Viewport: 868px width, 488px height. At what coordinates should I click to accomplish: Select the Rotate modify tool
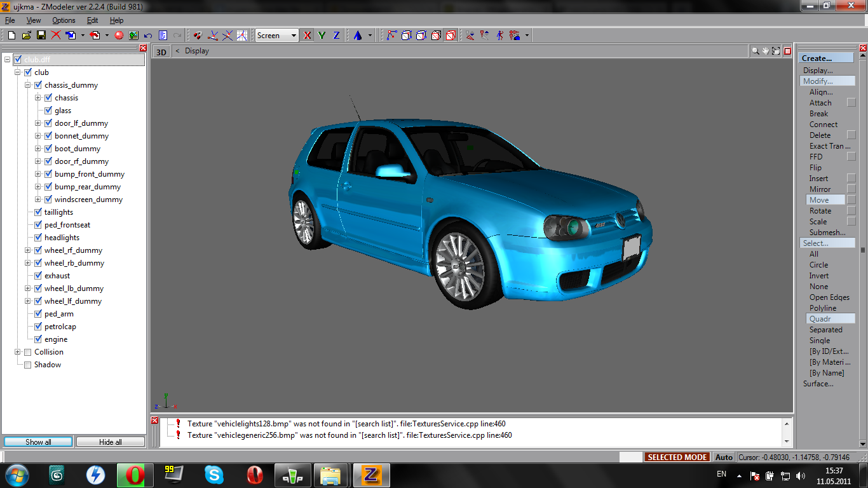[x=820, y=211]
